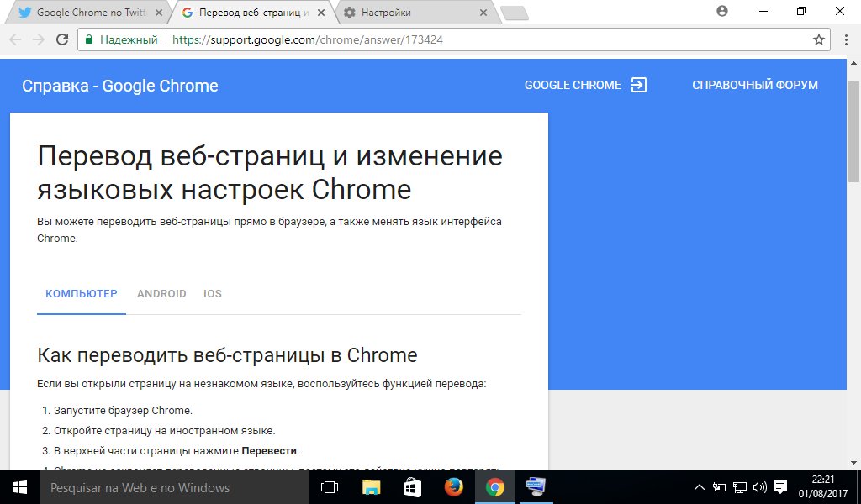Open the Windows Store taskbar icon

[x=412, y=487]
